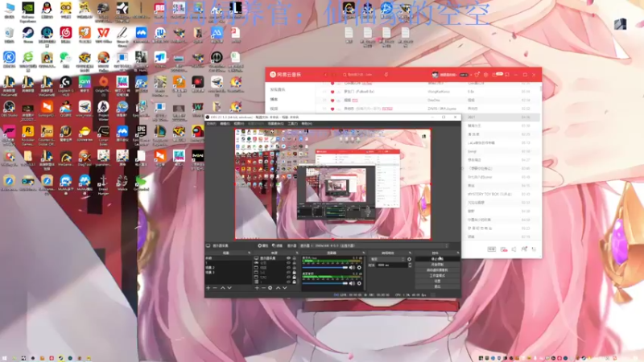
Task: Open scene transition type dropdown
Action: pyautogui.click(x=387, y=259)
